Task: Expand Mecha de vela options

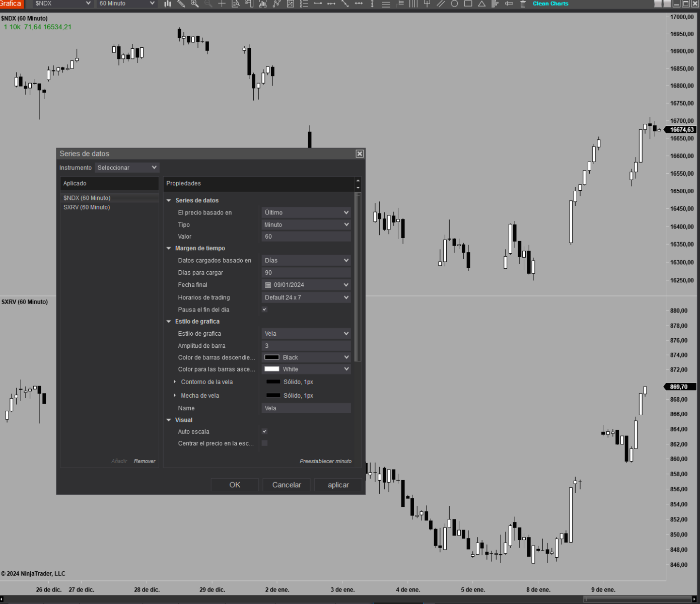Action: (175, 395)
